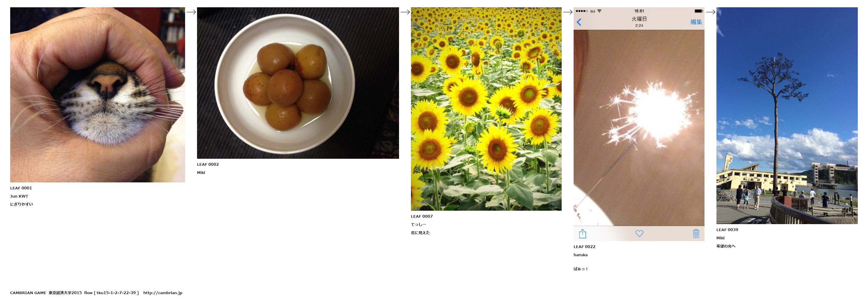Tap the trash can delete icon
868x300 pixels.
coord(696,233)
